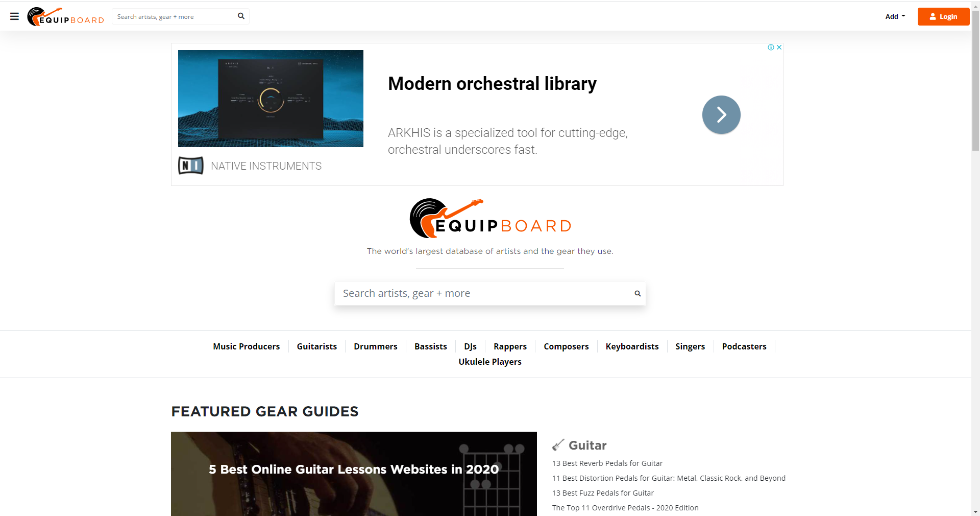The height and width of the screenshot is (516, 980).
Task: Click the header search magnifier icon
Action: pyautogui.click(x=241, y=16)
